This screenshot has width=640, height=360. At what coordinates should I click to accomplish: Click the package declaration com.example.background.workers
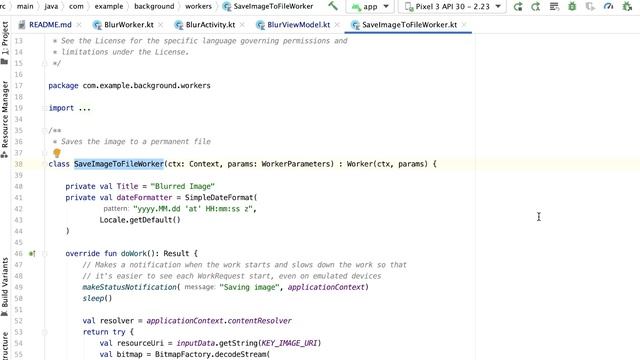click(147, 86)
